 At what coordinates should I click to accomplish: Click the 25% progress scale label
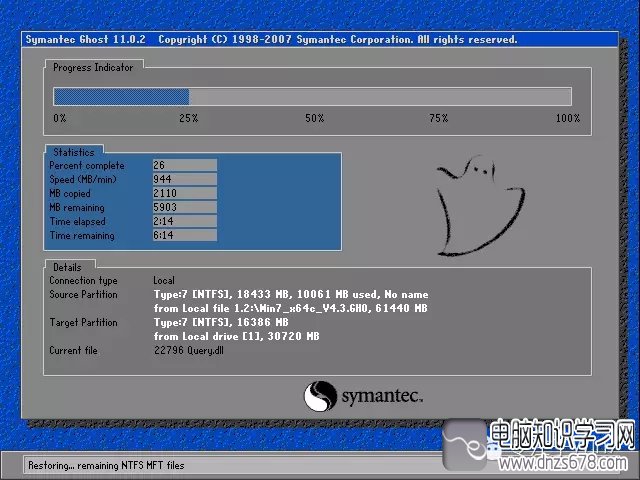pyautogui.click(x=189, y=118)
